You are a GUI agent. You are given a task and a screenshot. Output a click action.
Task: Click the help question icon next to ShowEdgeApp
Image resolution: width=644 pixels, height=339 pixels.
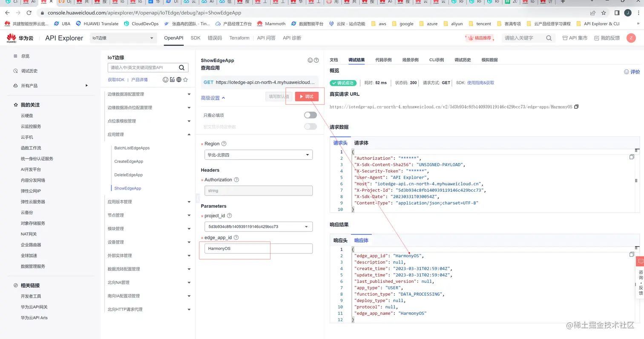click(316, 60)
